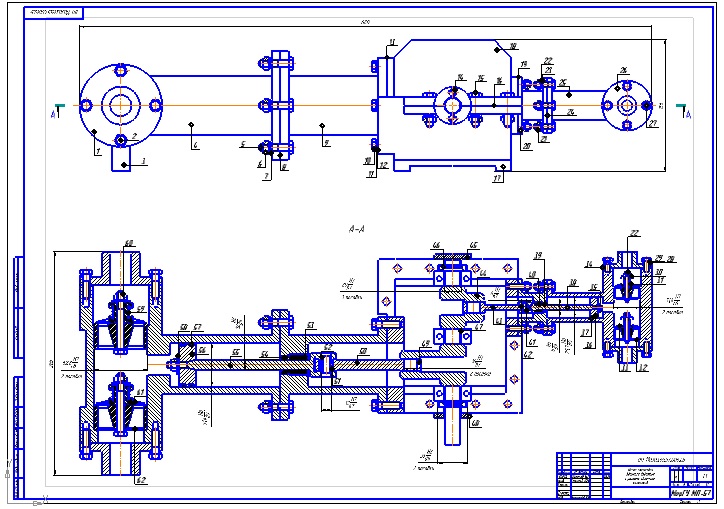Image resolution: width=724 pixels, height=509 pixels.
Task: Click the section cut marker "A" at left
Action: [x=54, y=113]
